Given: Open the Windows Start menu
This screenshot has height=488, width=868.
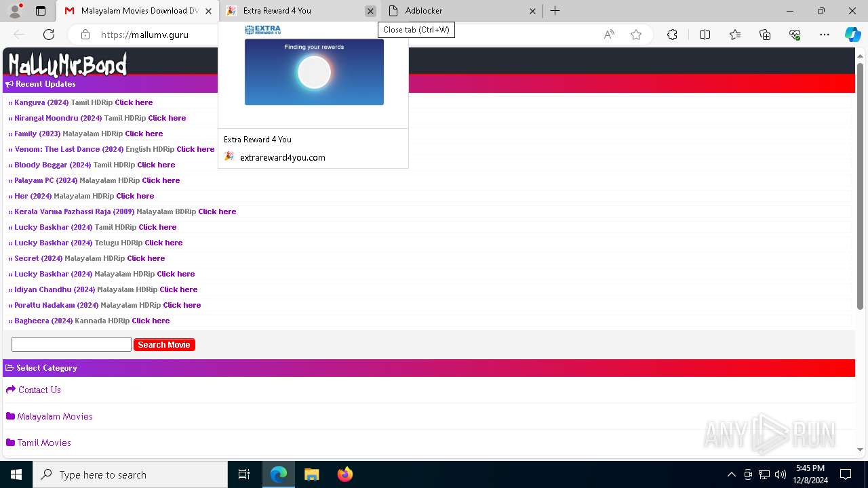Looking at the screenshot, I should [16, 474].
